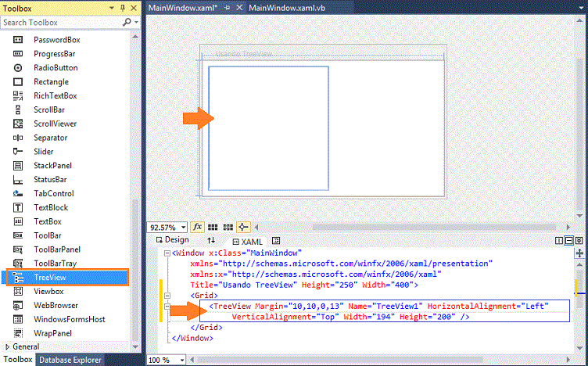The width and height of the screenshot is (588, 366).
Task: Collapse the XAML pane with chevrons
Action: pos(579,241)
